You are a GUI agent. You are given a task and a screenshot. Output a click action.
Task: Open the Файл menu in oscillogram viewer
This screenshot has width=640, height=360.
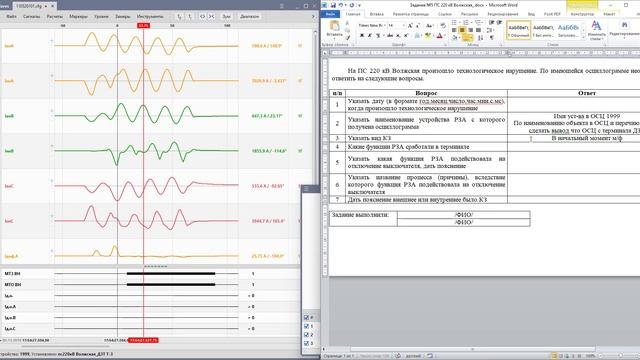click(11, 17)
